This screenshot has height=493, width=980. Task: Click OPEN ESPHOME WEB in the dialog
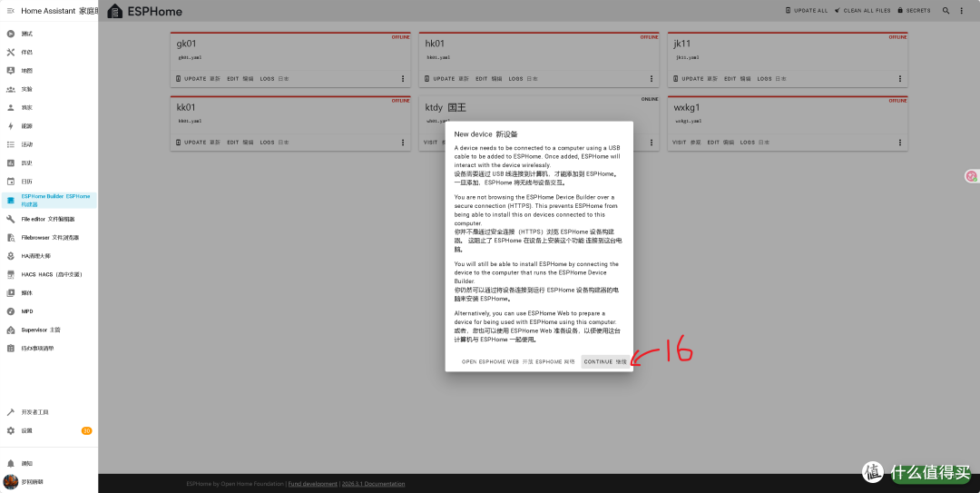(518, 361)
